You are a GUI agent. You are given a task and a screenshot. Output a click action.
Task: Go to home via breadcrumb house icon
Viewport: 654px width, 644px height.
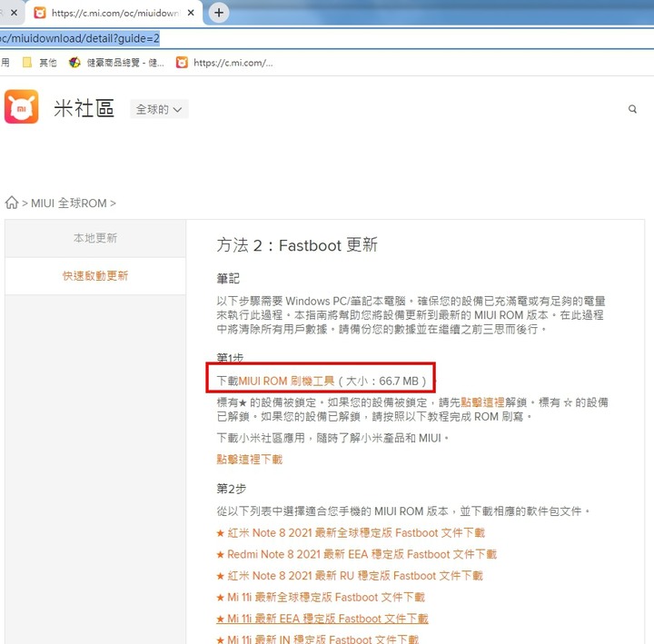tap(12, 203)
